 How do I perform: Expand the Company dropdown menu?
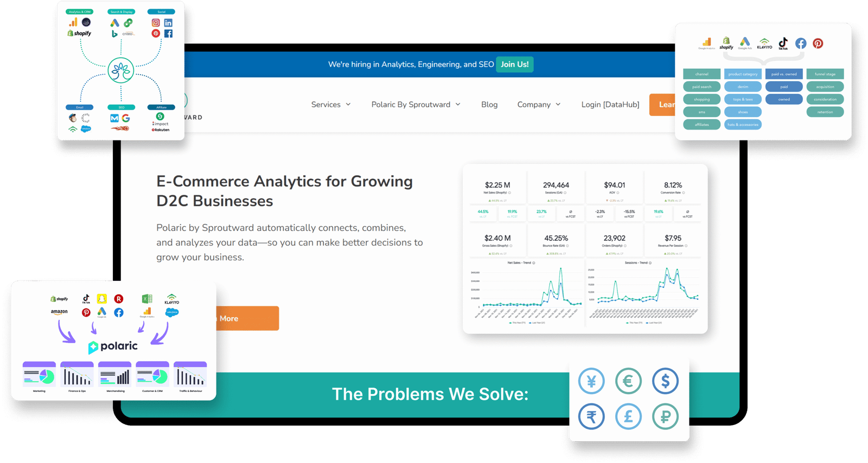pyautogui.click(x=539, y=105)
